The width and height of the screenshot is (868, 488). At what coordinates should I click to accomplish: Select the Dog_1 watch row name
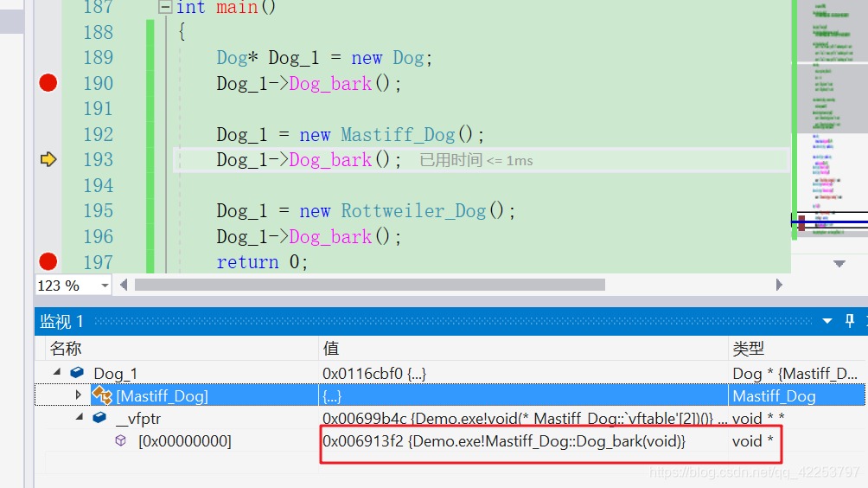click(x=115, y=374)
